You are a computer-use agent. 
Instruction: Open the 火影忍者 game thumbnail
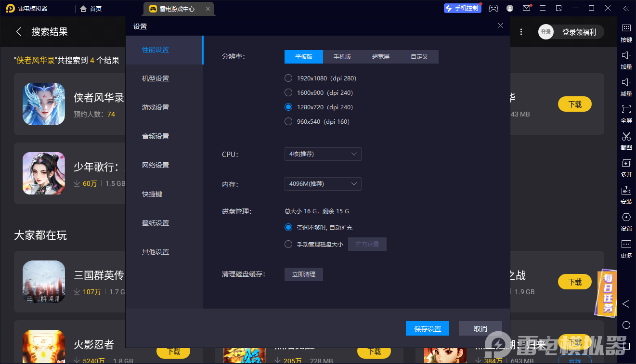(44, 347)
